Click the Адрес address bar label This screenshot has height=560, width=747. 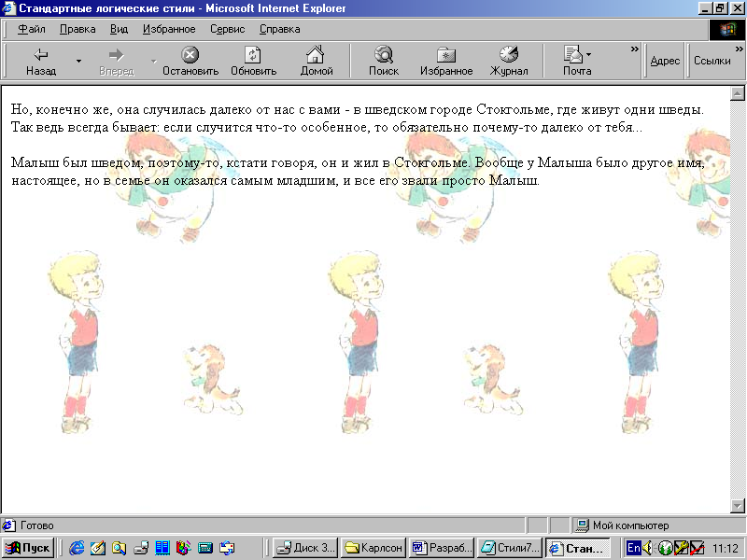(x=665, y=61)
